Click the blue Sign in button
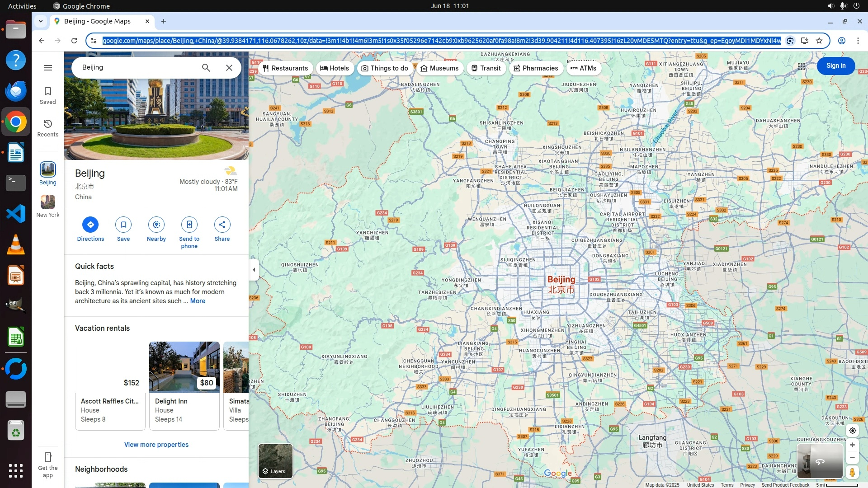The height and width of the screenshot is (488, 868). click(835, 66)
